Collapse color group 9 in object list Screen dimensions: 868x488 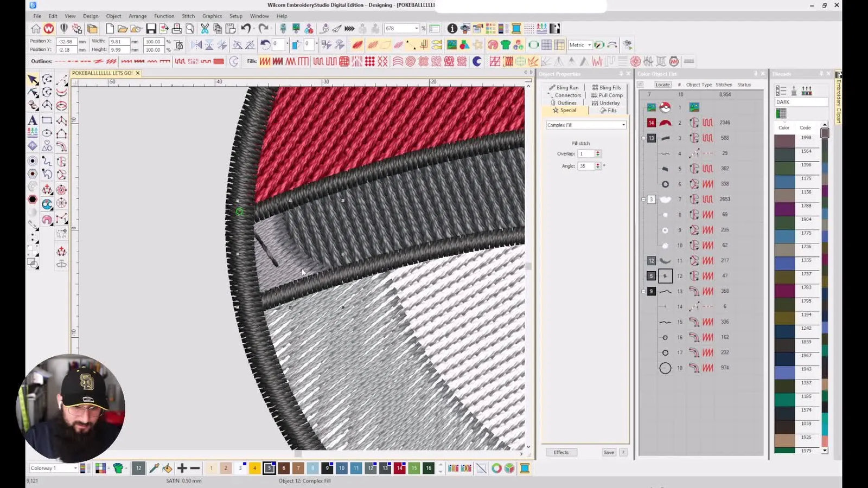pos(643,291)
